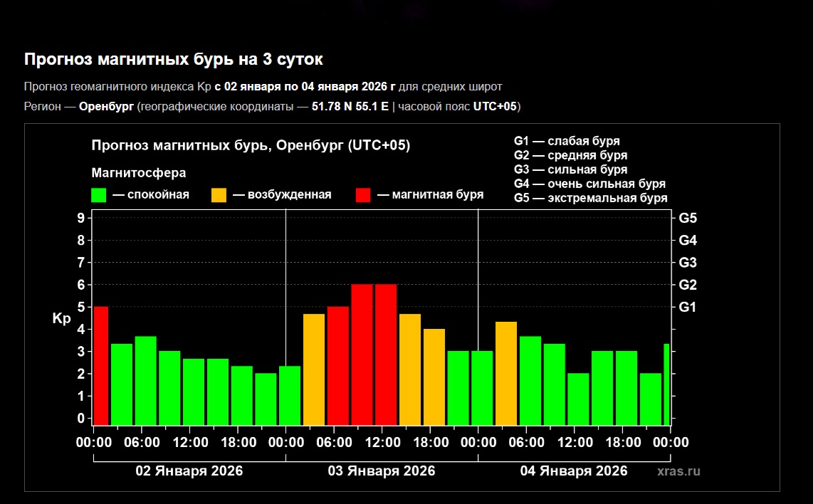
Task: Click the 'Магнитосфера' legend heading
Action: [x=139, y=173]
